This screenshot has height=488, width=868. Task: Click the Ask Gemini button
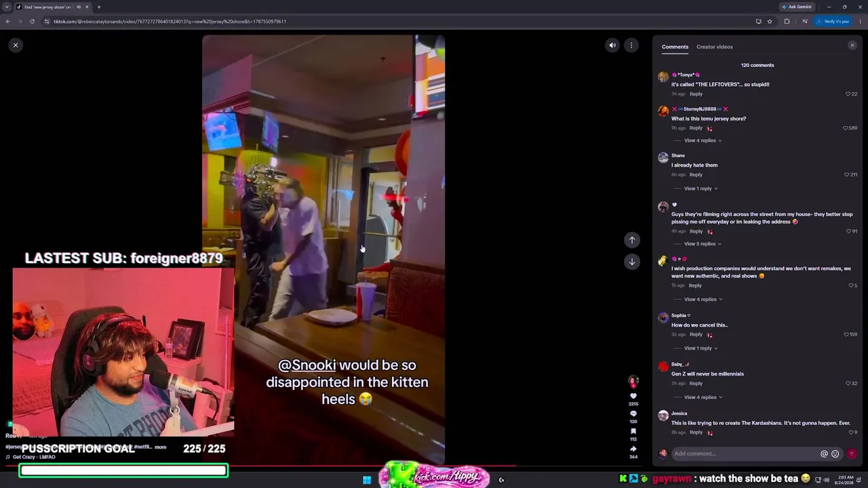coord(796,7)
